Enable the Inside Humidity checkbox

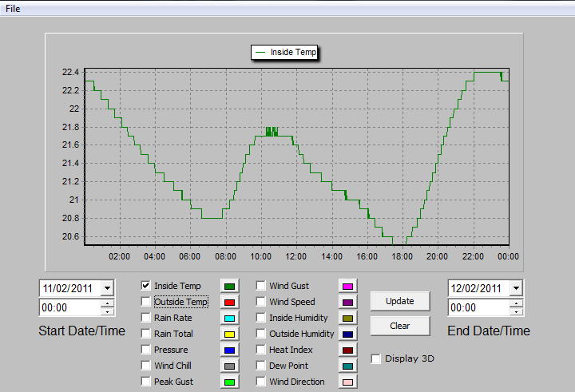tap(260, 318)
